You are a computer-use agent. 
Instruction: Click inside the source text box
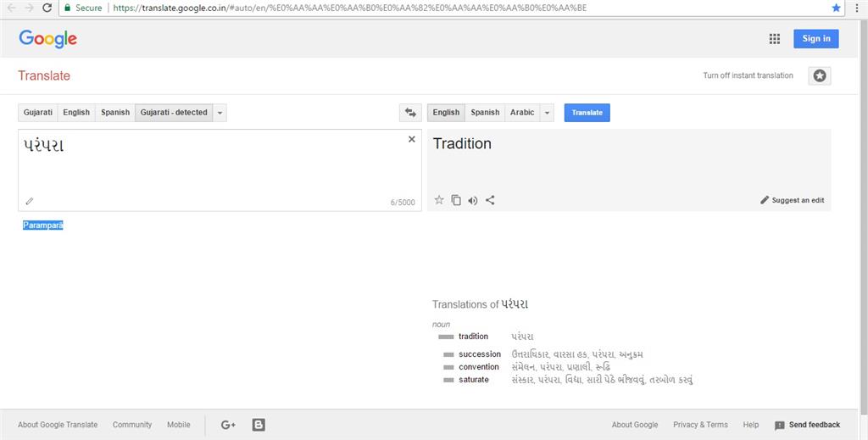[x=220, y=170]
